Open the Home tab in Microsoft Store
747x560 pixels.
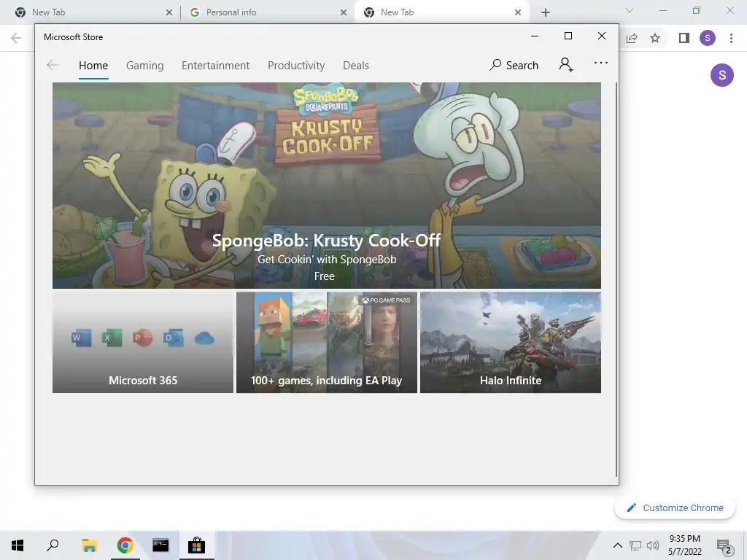tap(93, 65)
